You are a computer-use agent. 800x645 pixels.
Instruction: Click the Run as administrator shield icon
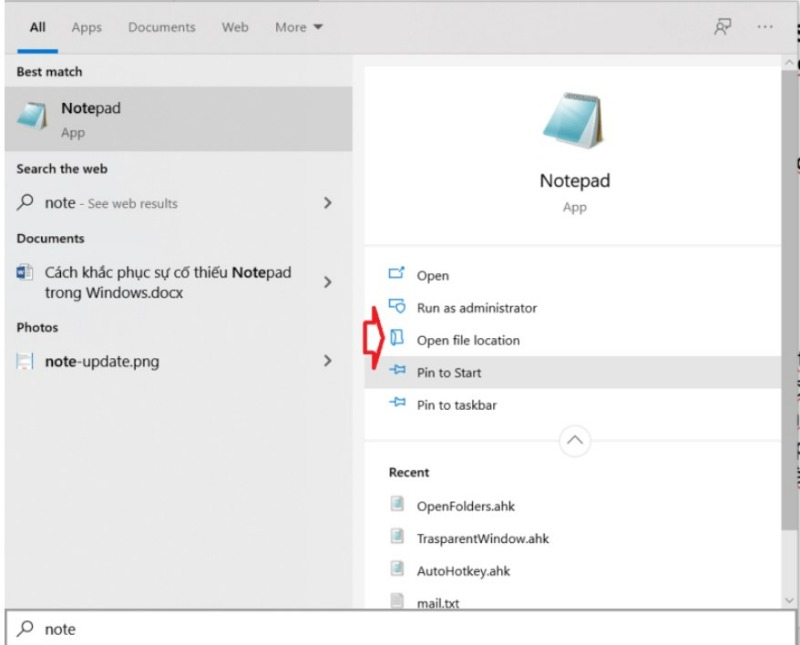(396, 306)
